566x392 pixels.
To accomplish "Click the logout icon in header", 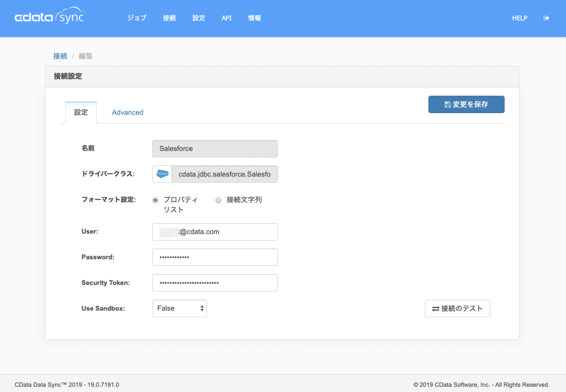I will tap(546, 18).
